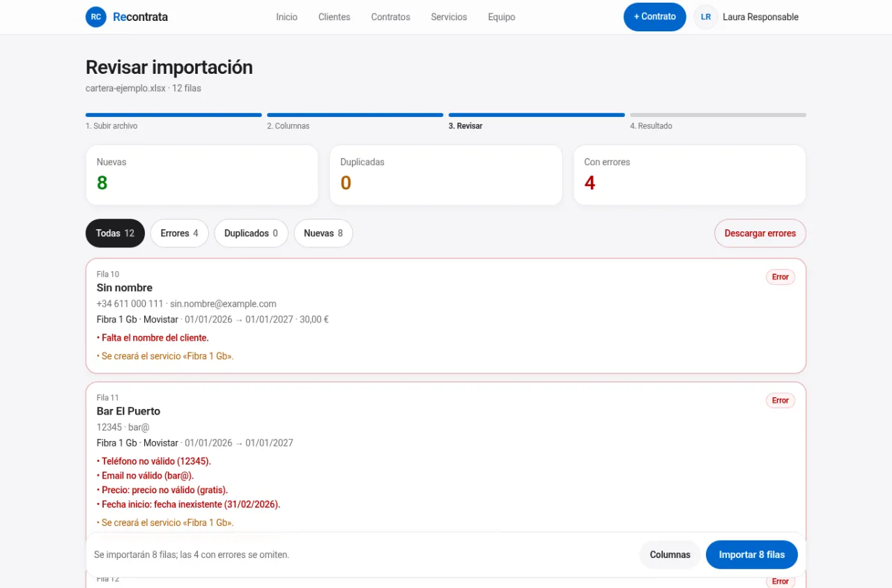Select the Bar El Puerto row title
The image size is (892, 588).
tap(128, 411)
